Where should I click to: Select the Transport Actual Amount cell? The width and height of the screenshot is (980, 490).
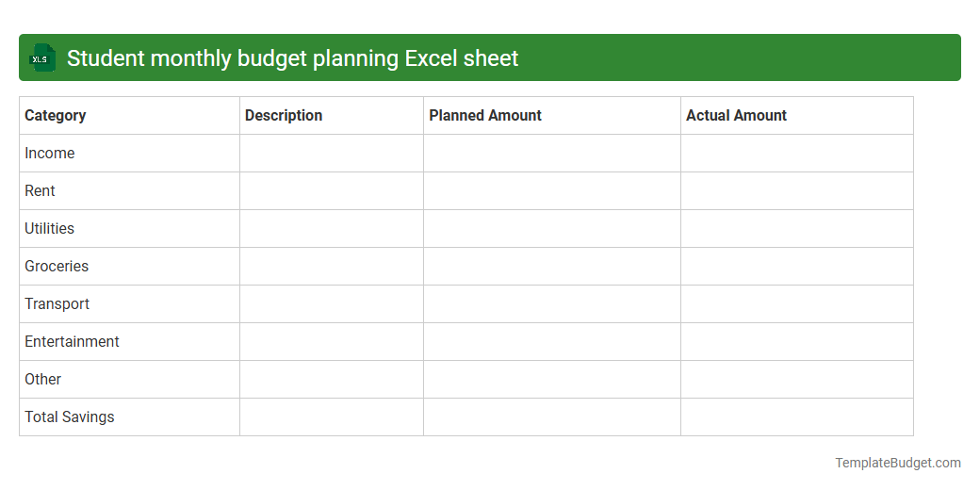click(x=797, y=304)
